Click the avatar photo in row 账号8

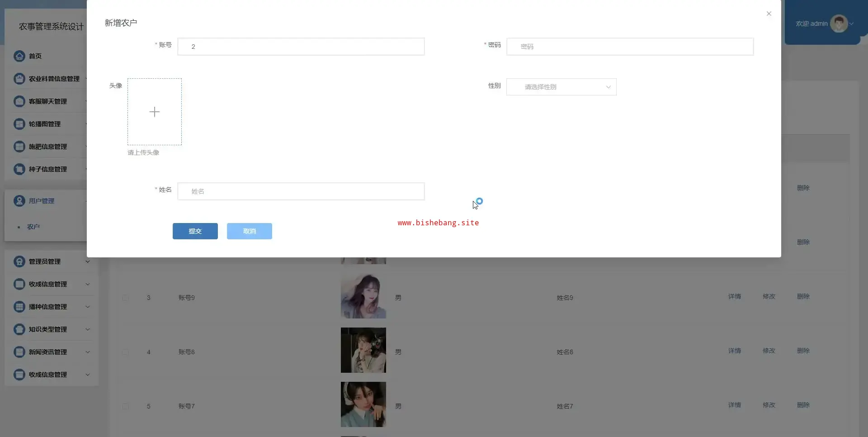(363, 350)
